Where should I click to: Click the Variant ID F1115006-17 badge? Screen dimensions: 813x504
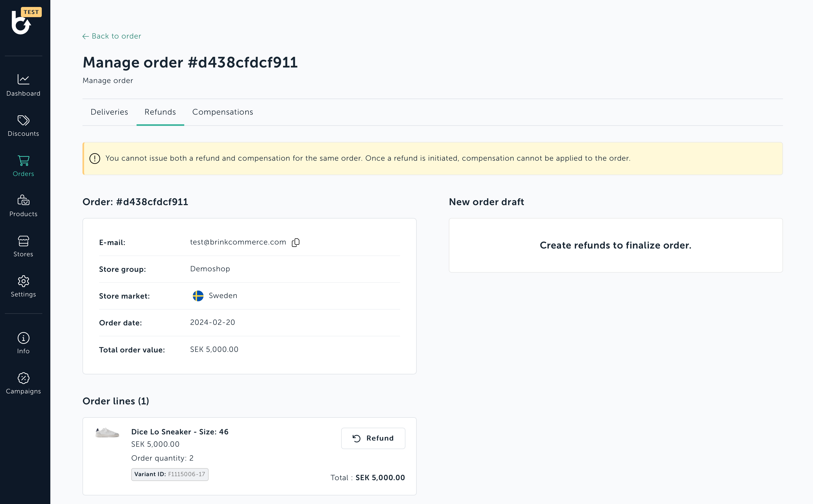click(x=170, y=474)
